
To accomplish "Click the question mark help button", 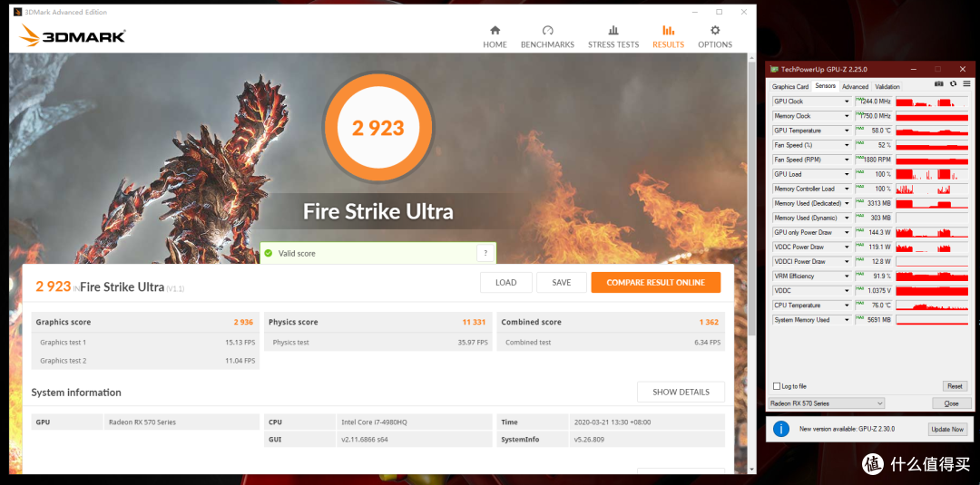I will (485, 254).
